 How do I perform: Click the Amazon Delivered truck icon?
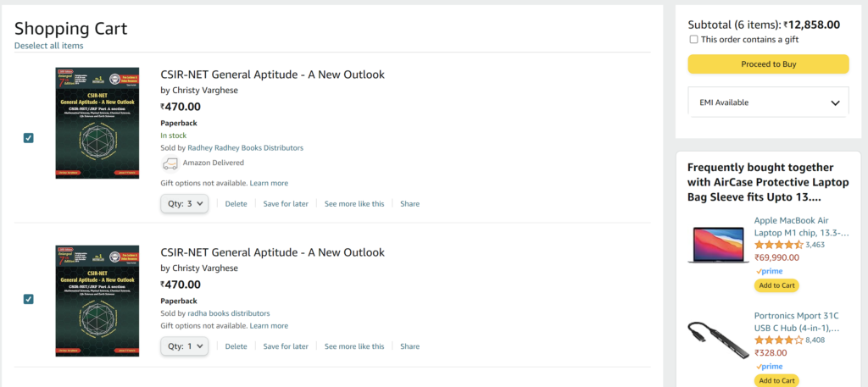pyautogui.click(x=170, y=163)
